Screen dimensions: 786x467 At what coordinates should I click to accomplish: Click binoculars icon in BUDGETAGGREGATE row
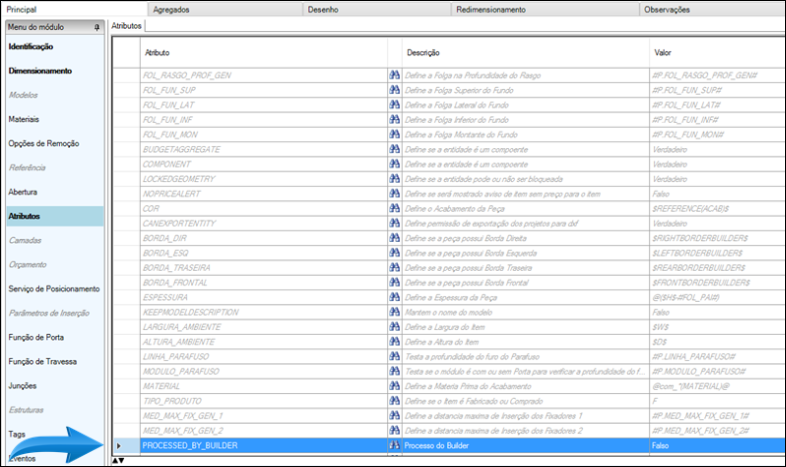(395, 149)
